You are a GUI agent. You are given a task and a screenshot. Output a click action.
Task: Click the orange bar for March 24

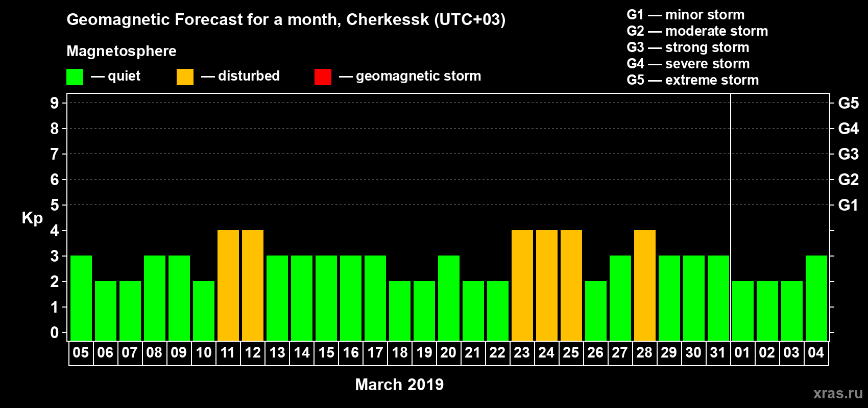point(547,286)
